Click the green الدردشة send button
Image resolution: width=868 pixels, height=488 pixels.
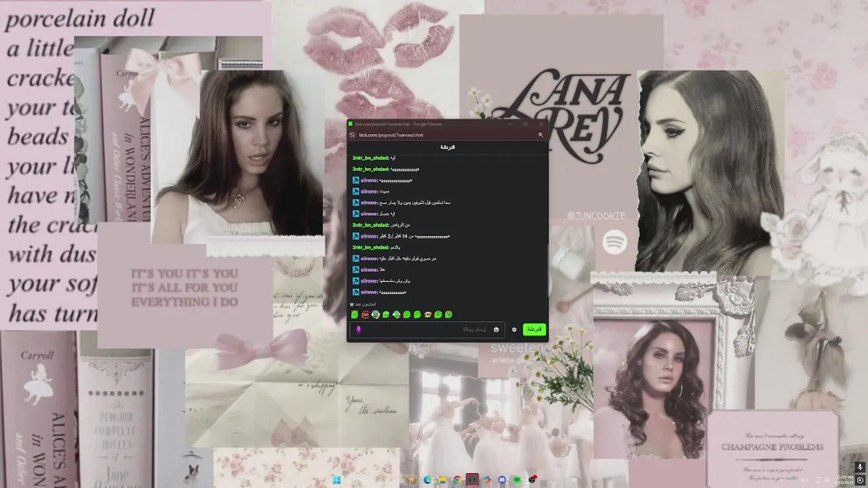click(534, 329)
